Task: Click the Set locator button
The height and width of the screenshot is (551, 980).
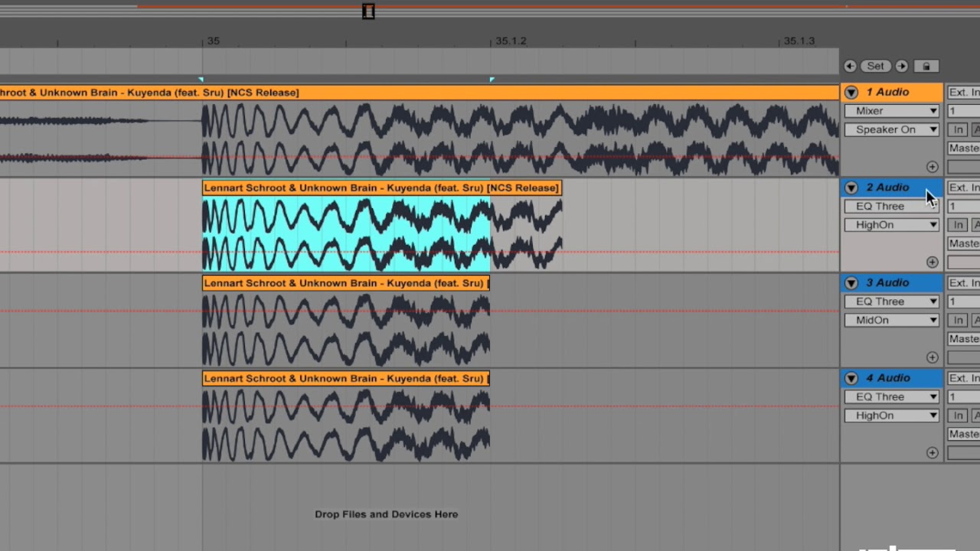Action: pyautogui.click(x=876, y=67)
